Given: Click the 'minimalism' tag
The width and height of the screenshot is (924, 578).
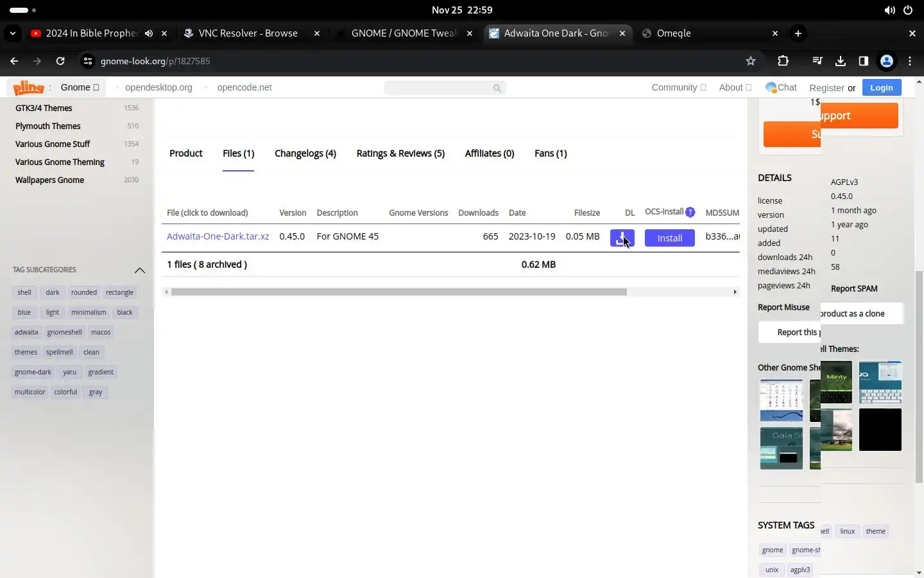Looking at the screenshot, I should point(89,312).
